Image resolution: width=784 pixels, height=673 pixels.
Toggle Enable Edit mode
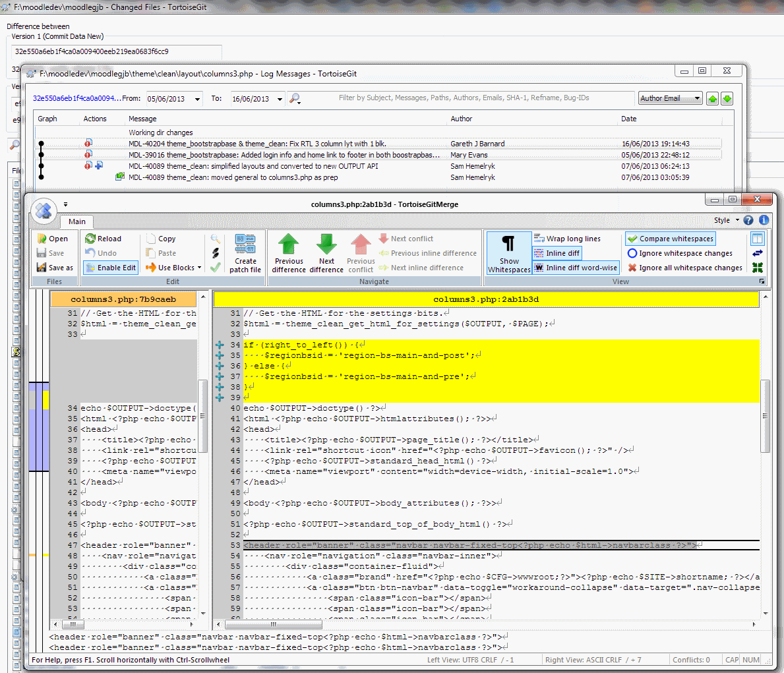click(x=111, y=268)
